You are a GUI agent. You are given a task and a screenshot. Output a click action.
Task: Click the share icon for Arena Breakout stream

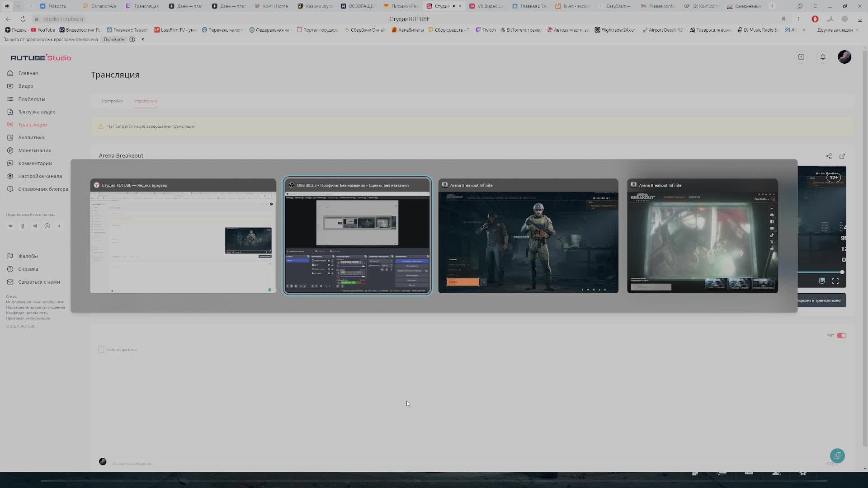click(829, 156)
